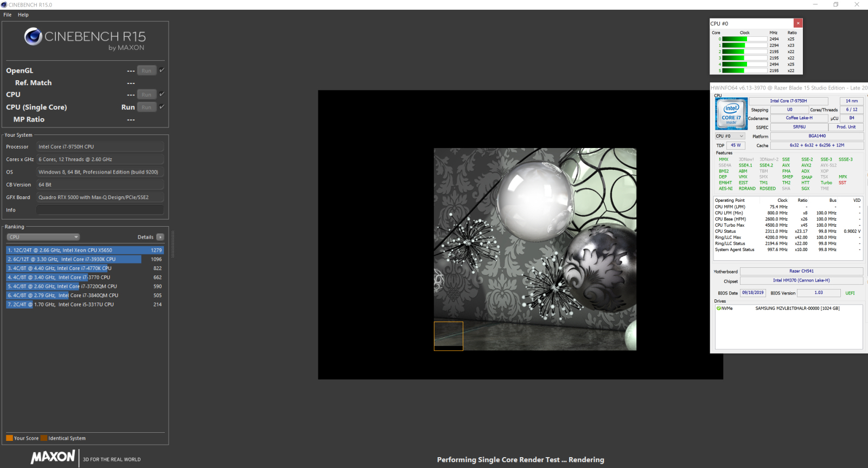Click the CPU Turbo Max row
Viewport: 868px width, 468px height.
click(788, 225)
